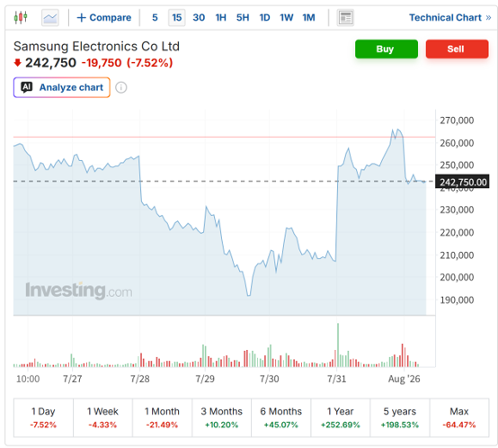This screenshot has height=448, width=498.
Task: Click the 10:00 time axis label
Action: pyautogui.click(x=28, y=379)
